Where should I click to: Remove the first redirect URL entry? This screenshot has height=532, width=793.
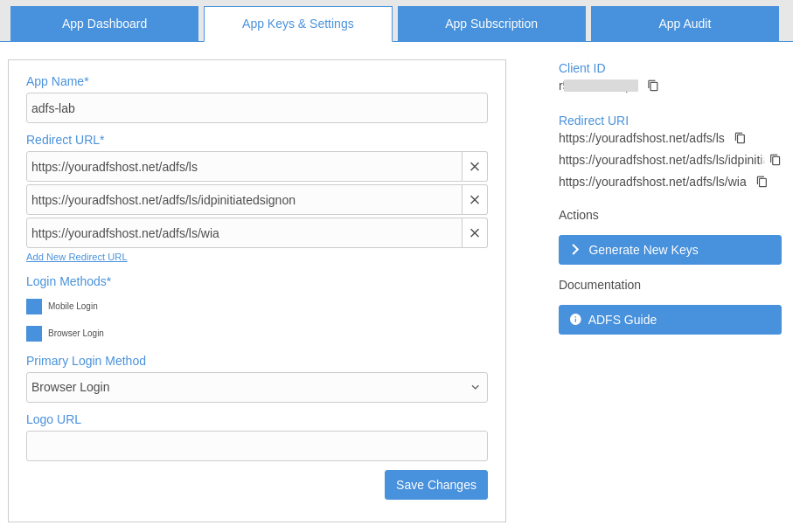click(474, 166)
